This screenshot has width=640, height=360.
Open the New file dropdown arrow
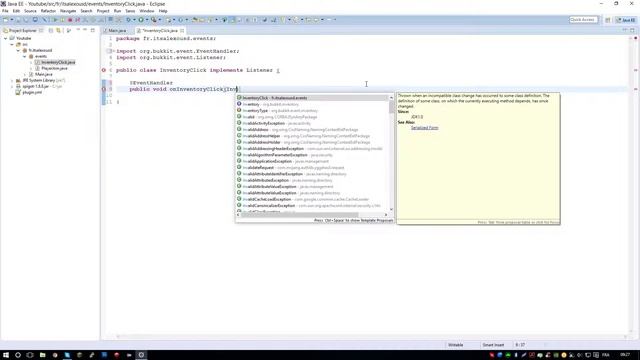tap(12, 20)
